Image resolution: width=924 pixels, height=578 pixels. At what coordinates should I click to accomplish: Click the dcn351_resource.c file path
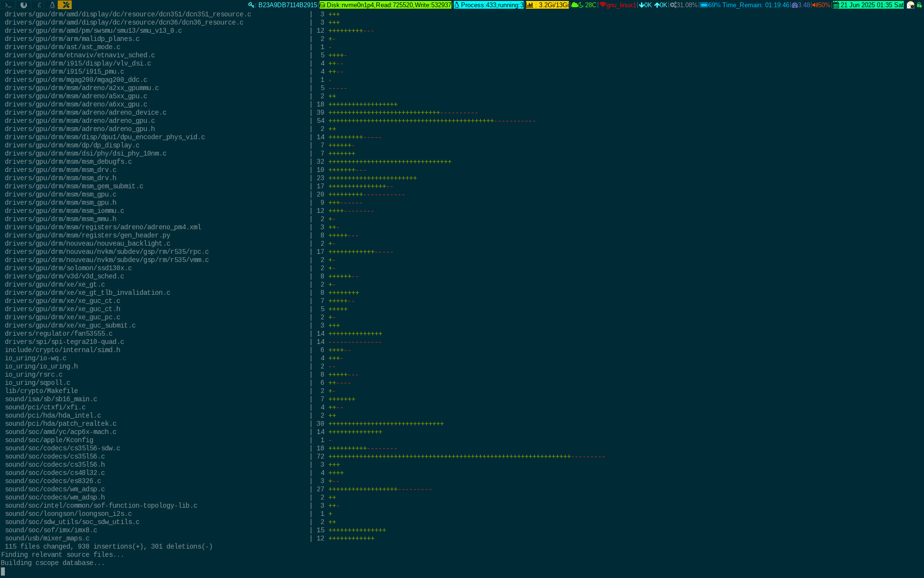pyautogui.click(x=128, y=14)
